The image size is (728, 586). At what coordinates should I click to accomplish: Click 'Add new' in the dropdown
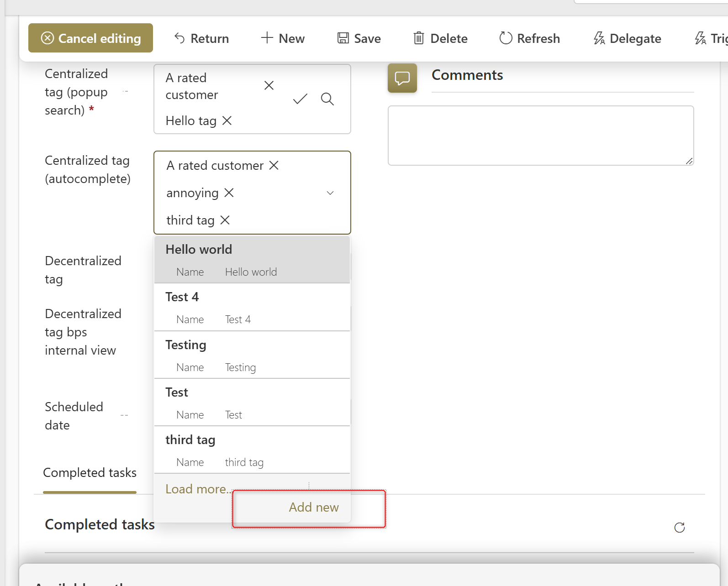[x=313, y=508]
